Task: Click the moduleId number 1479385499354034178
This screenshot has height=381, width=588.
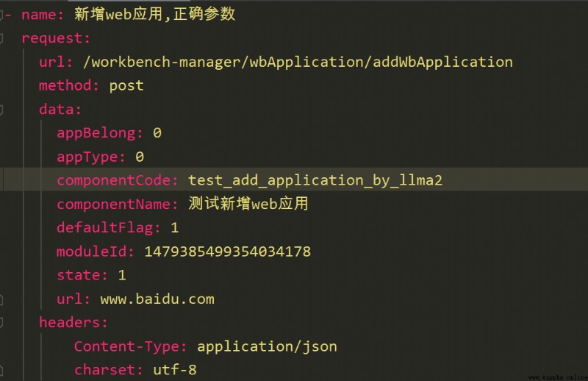Action: [x=227, y=252]
